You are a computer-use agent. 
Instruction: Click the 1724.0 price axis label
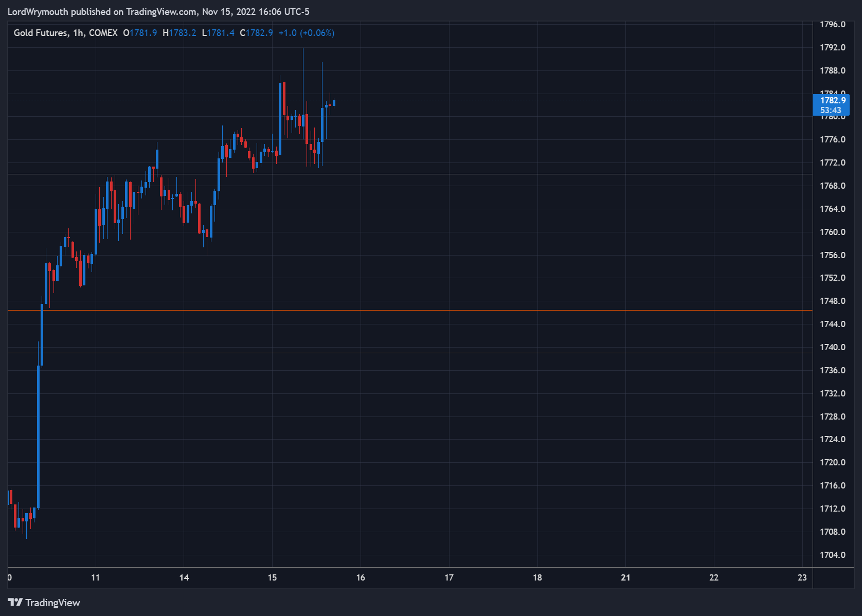pos(832,439)
